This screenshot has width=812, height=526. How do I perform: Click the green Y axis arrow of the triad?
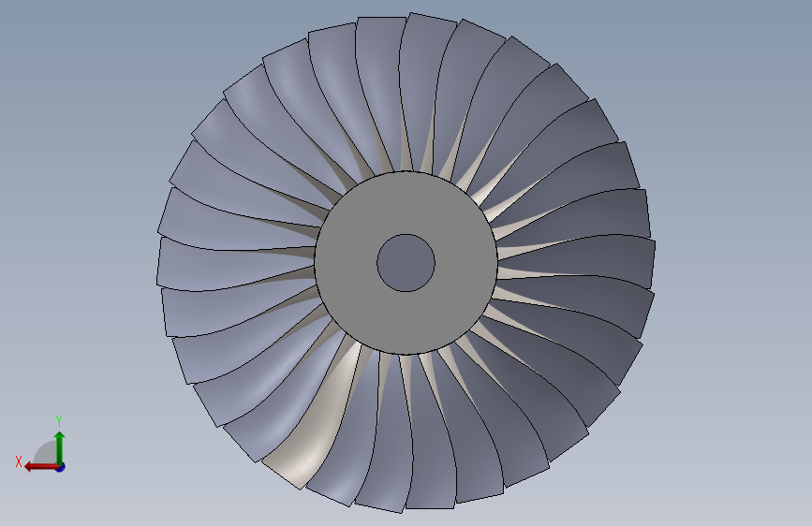tap(60, 447)
